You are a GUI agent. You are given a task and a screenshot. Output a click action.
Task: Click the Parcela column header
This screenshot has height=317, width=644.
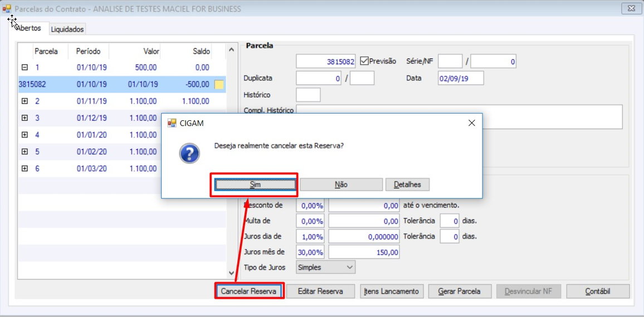click(46, 51)
